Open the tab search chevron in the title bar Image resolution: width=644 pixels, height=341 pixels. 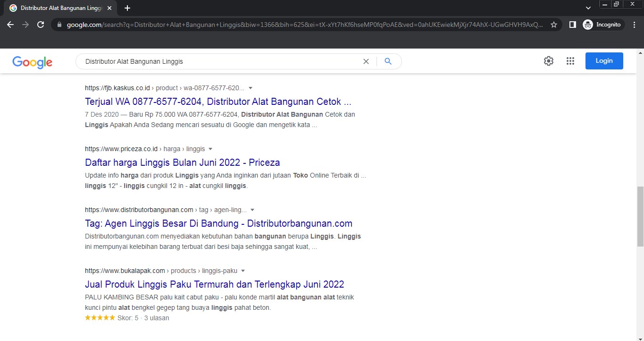588,8
